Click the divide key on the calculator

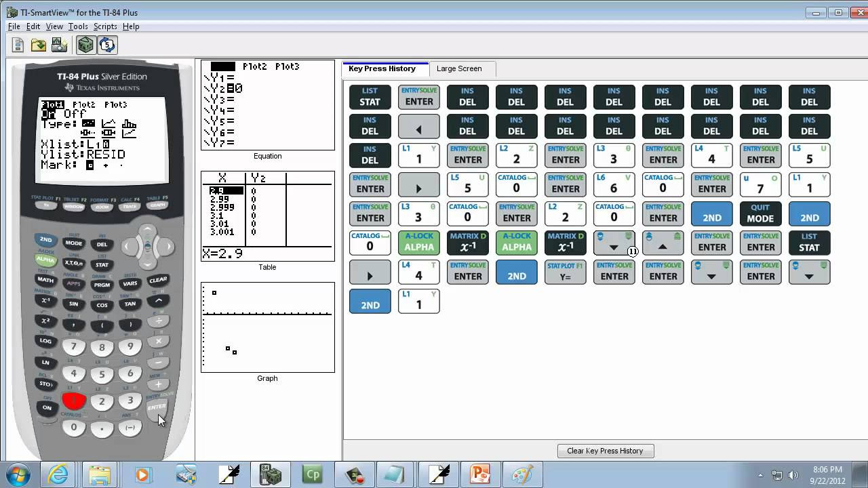point(158,320)
